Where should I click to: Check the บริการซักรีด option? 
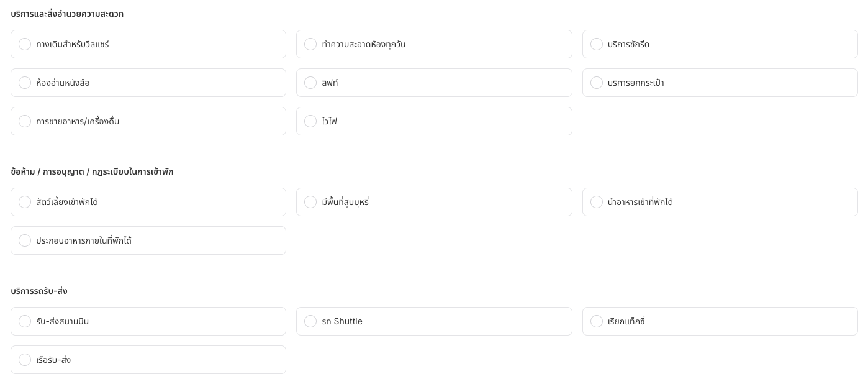point(597,44)
